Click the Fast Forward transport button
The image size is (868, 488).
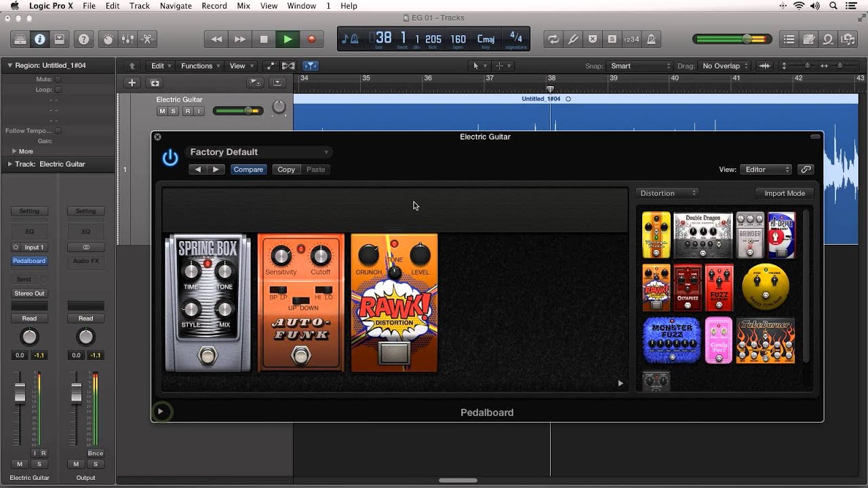click(240, 39)
